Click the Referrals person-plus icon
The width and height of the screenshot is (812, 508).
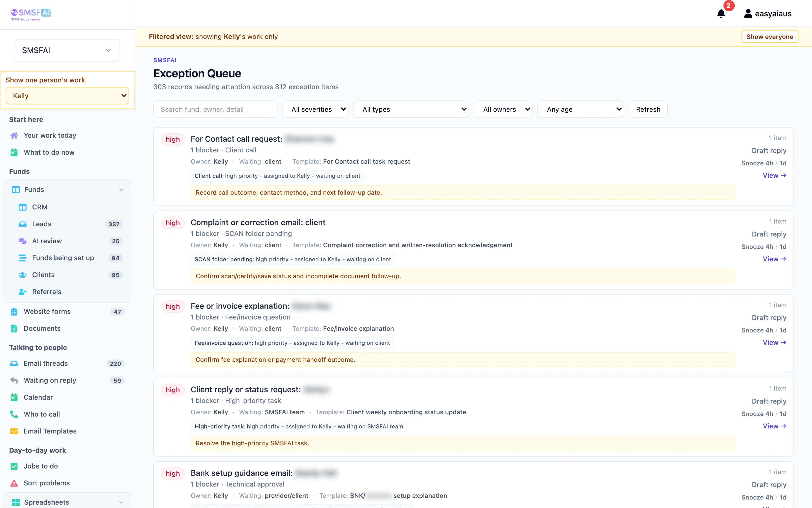(23, 292)
